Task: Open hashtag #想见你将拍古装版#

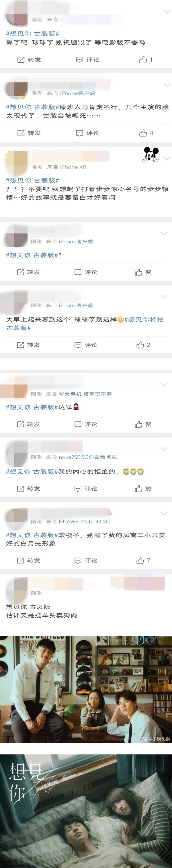Action: pyautogui.click(x=85, y=324)
